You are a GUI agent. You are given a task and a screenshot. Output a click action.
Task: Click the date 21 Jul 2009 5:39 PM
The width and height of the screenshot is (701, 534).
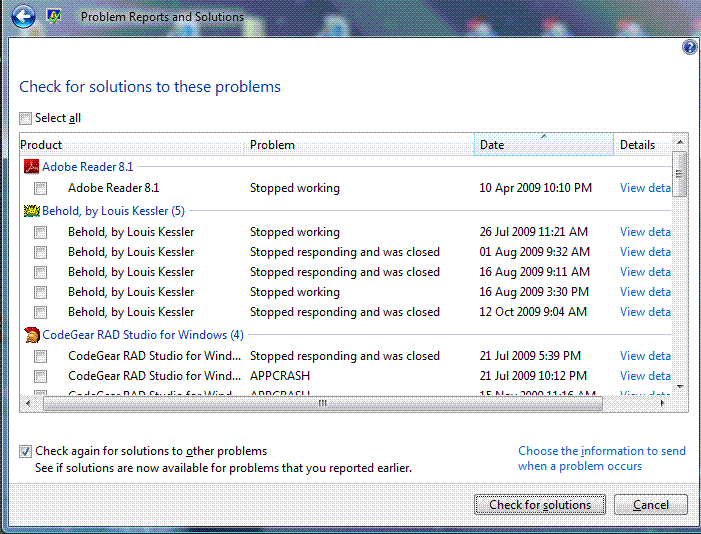pos(530,356)
